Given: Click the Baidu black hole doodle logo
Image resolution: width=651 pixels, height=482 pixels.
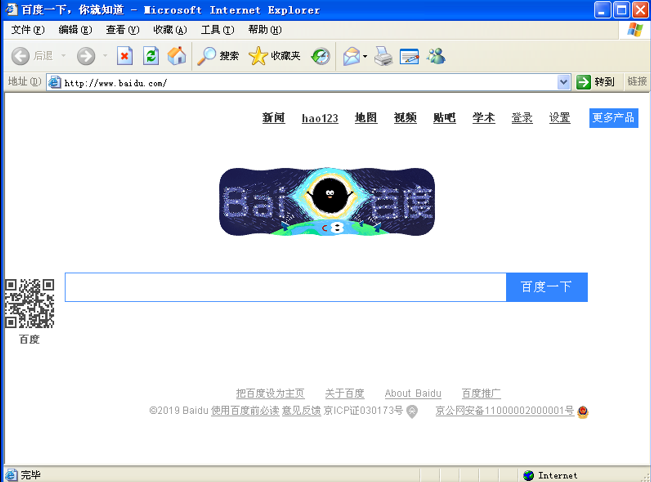Looking at the screenshot, I should point(327,202).
